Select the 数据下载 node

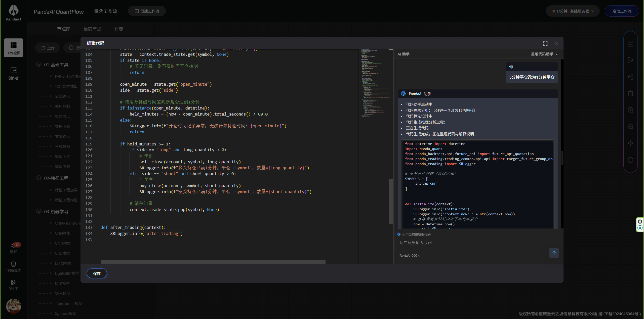62,126
